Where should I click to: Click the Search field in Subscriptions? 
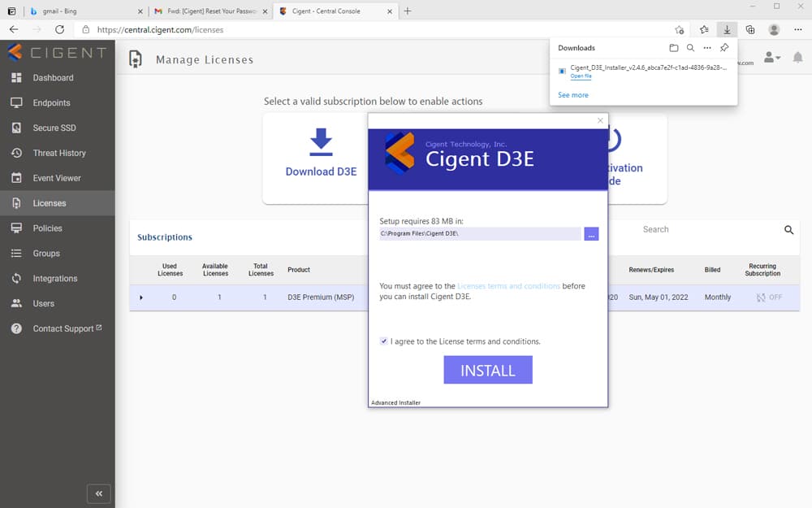coord(707,230)
